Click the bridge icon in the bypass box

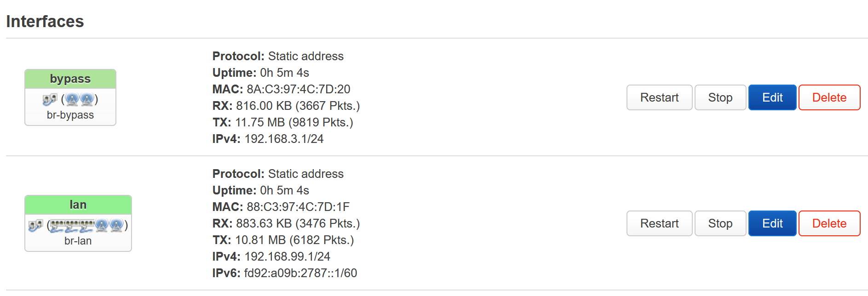(50, 99)
